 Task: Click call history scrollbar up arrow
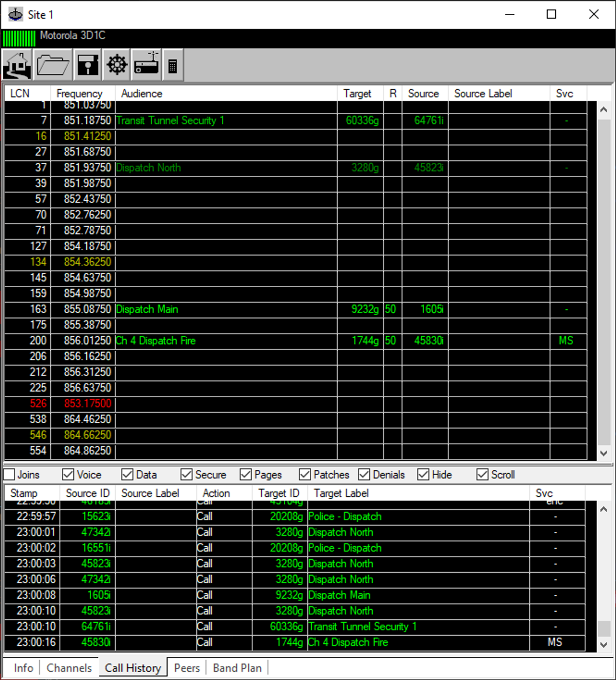603,509
